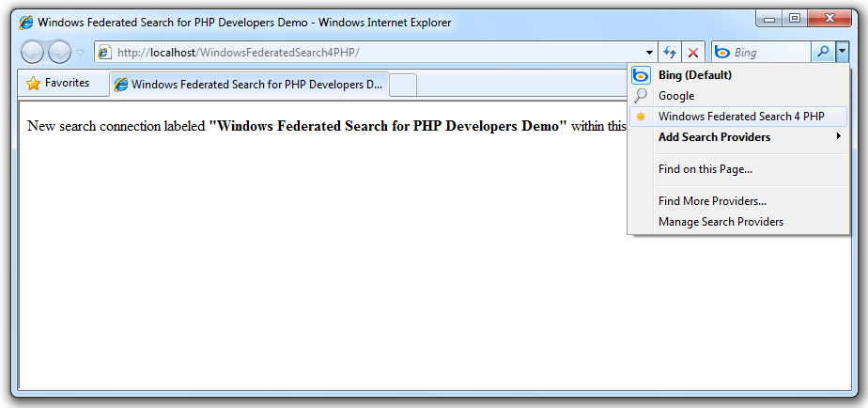This screenshot has height=408, width=868.
Task: Close the Internet Explorer window
Action: [x=829, y=19]
